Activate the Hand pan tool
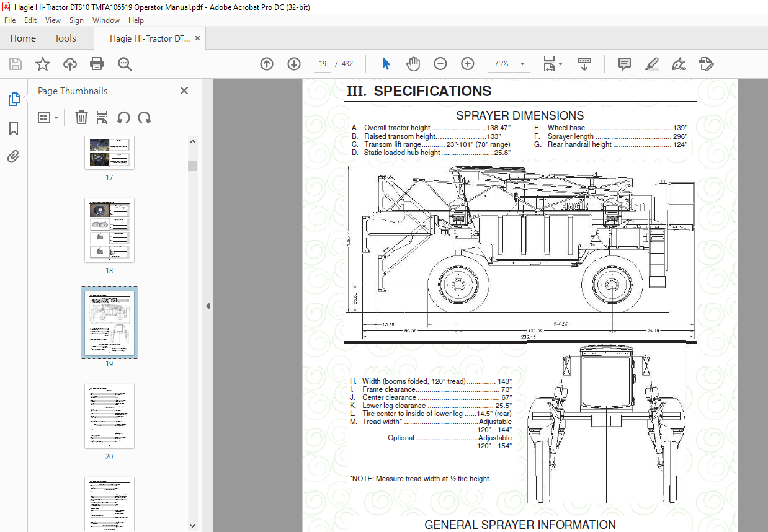This screenshot has height=532, width=768. click(x=413, y=64)
